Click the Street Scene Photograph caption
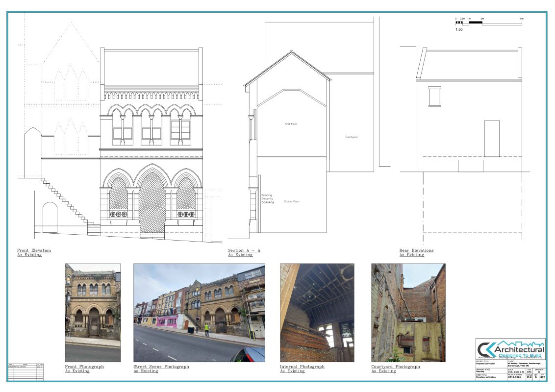The image size is (555, 392). tap(161, 368)
